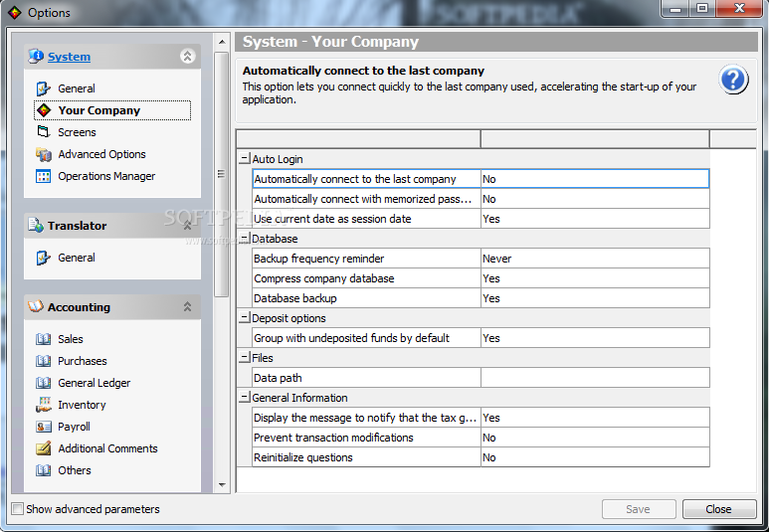Viewport: 769px width, 532px height.
Task: Click the Data path value field
Action: pos(595,378)
